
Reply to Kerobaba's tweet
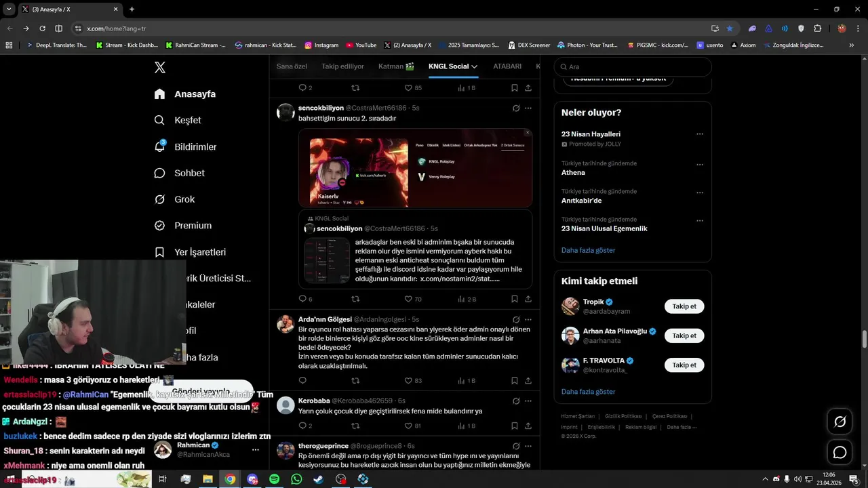coord(302,426)
